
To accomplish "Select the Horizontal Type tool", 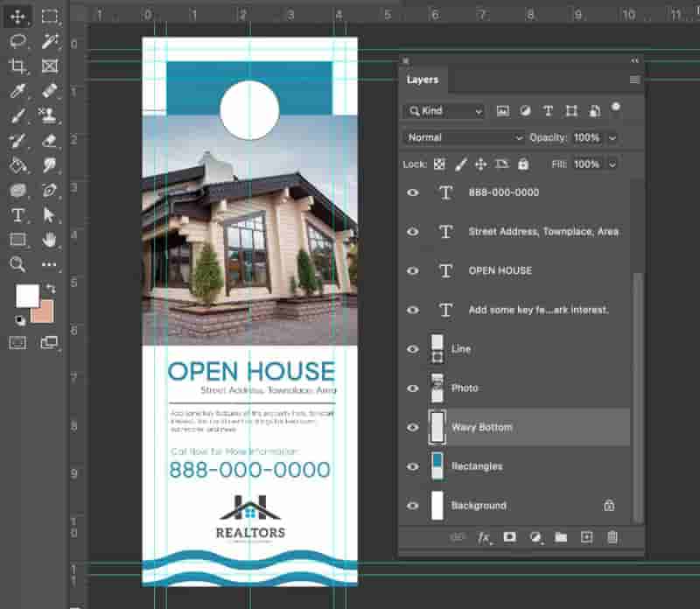I will point(17,215).
